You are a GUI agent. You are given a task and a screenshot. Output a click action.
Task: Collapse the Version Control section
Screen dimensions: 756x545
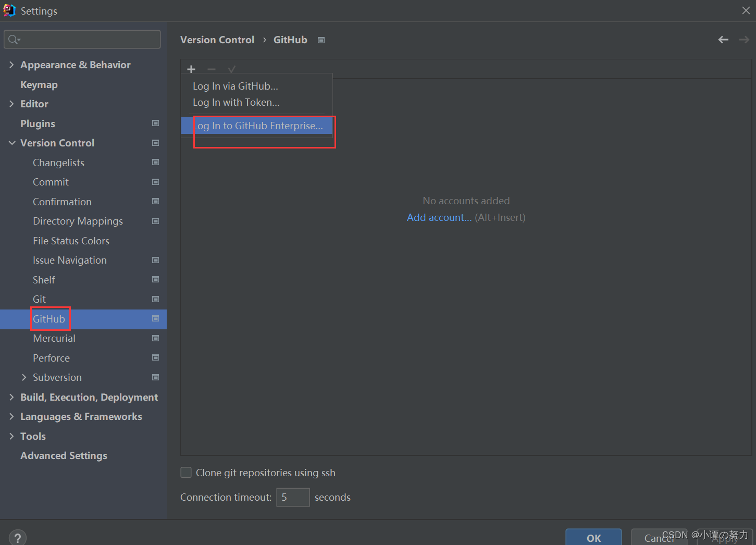tap(11, 143)
